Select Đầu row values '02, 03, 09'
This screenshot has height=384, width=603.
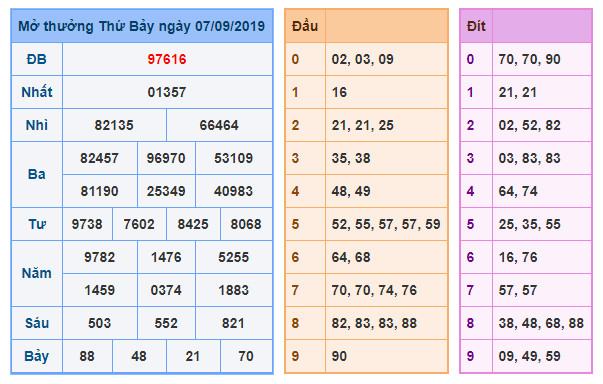click(x=363, y=59)
